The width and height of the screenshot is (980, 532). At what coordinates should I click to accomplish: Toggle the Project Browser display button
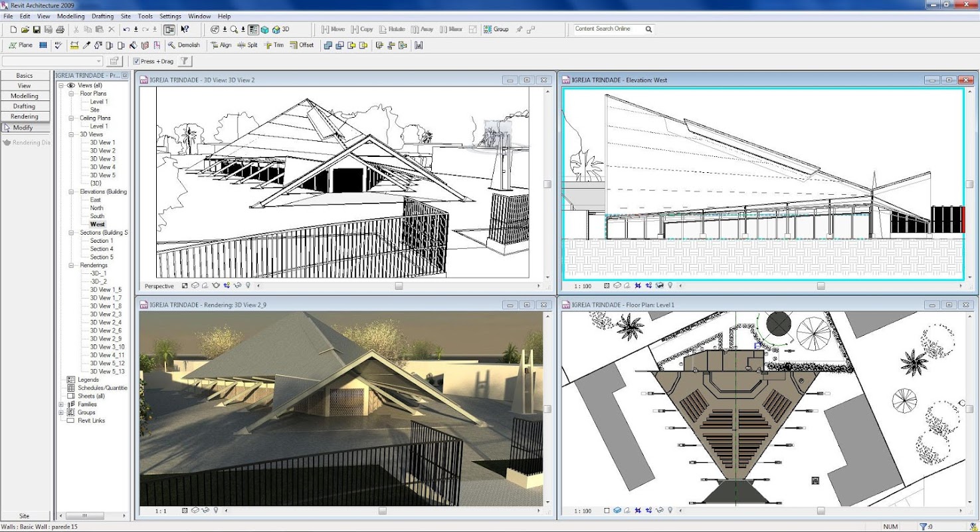[x=169, y=29]
